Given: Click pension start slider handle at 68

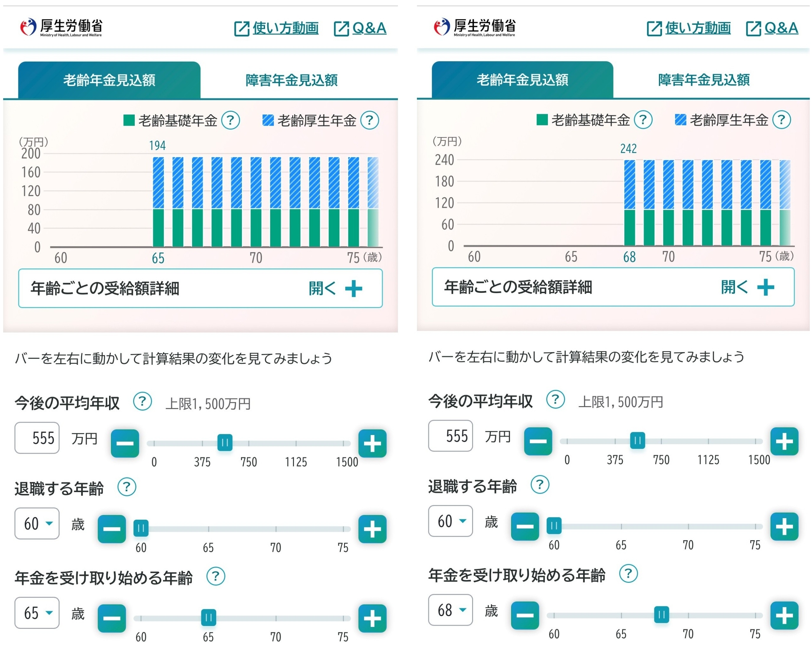Looking at the screenshot, I should coord(661,615).
